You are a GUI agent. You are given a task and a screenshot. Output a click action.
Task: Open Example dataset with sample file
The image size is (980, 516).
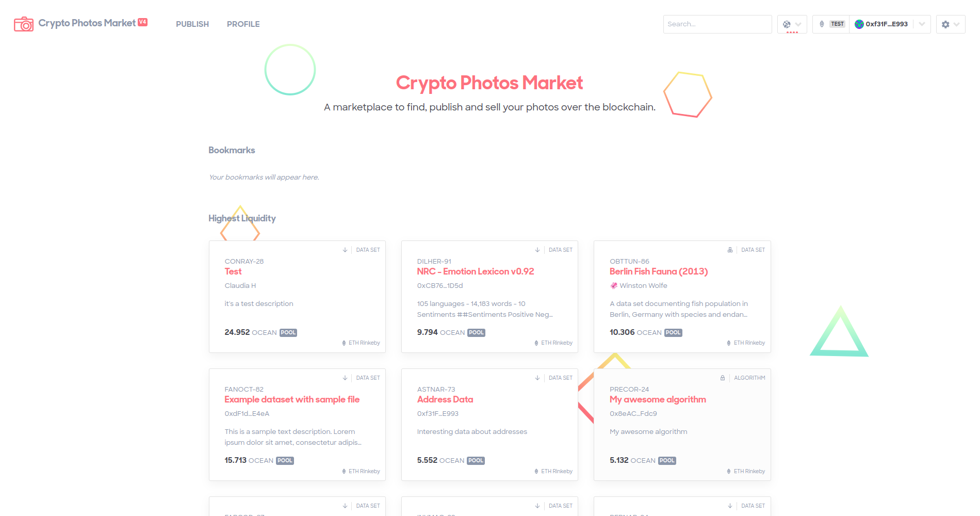pyautogui.click(x=292, y=399)
